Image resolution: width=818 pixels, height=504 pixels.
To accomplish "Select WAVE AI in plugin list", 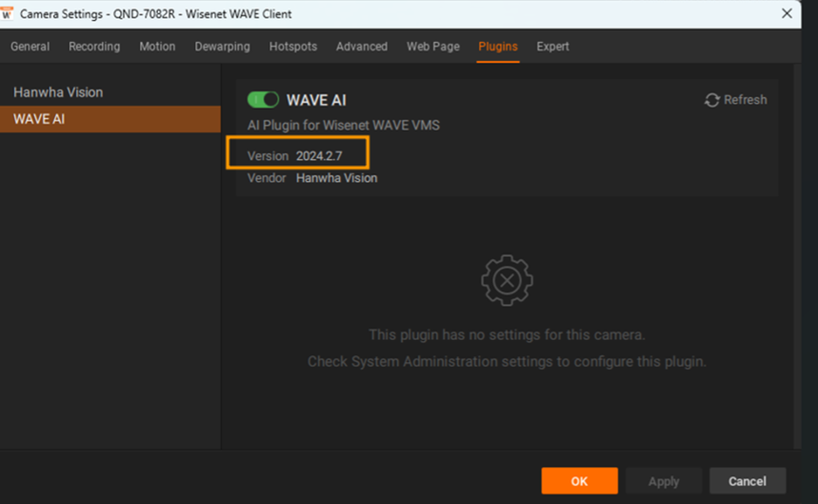I will 110,119.
